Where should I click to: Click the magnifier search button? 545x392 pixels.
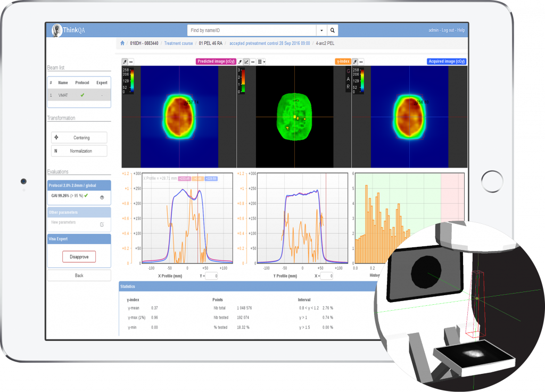(332, 30)
